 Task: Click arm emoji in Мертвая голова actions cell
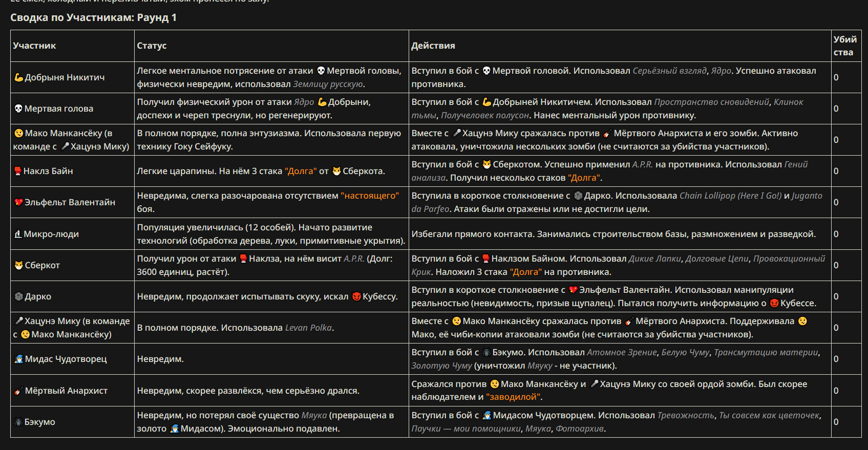point(487,102)
